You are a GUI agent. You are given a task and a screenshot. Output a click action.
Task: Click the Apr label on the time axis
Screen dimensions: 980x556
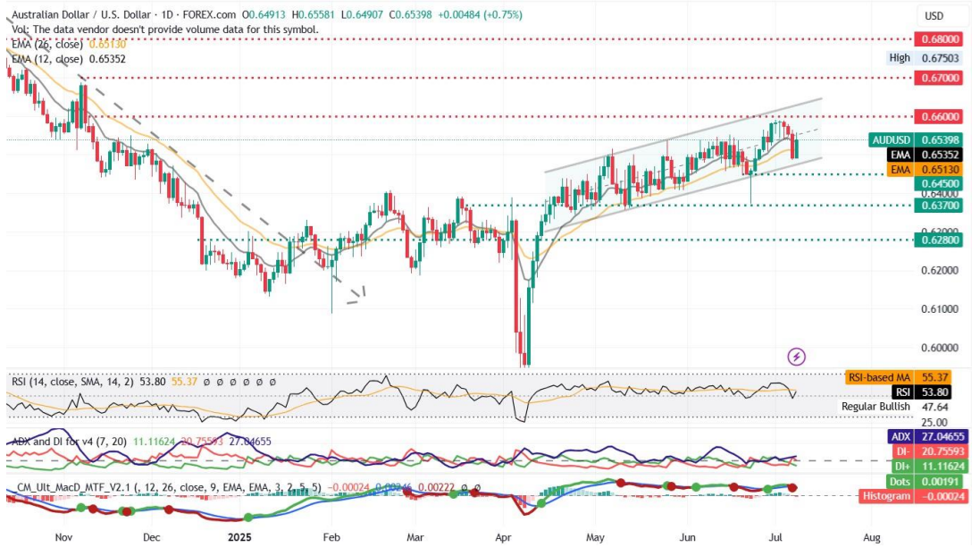click(503, 537)
